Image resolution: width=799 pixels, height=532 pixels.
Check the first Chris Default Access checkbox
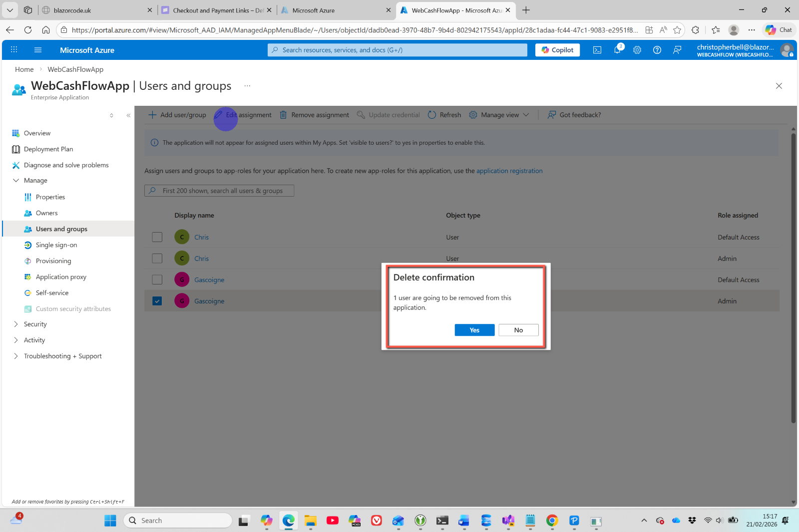[157, 237]
